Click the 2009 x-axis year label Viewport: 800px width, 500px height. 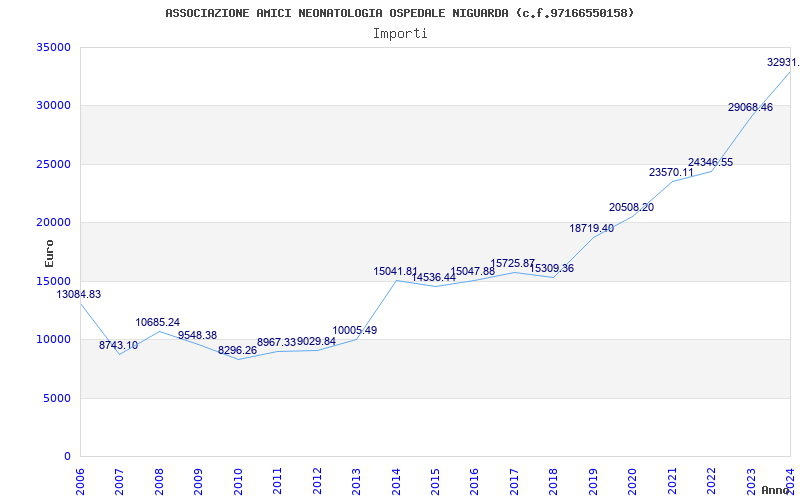click(x=198, y=480)
